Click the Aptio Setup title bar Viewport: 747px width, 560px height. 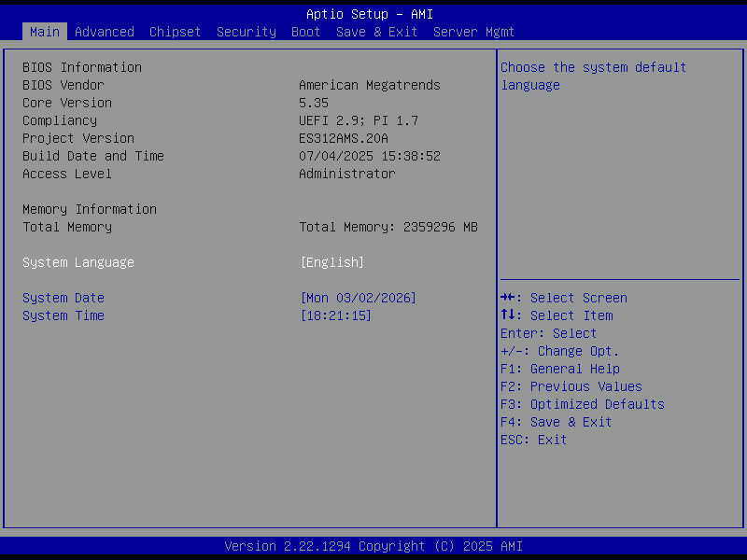click(373, 13)
